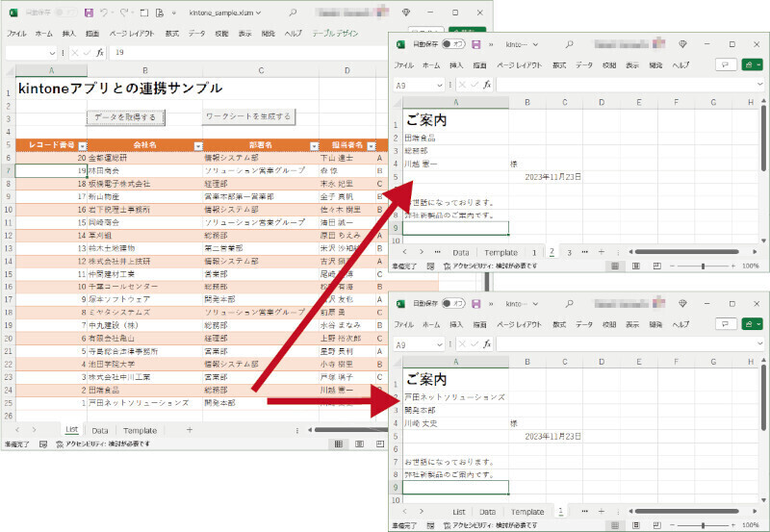Click the zoom slider in the upper-right window status bar
This screenshot has width=770, height=532.
pyautogui.click(x=702, y=266)
